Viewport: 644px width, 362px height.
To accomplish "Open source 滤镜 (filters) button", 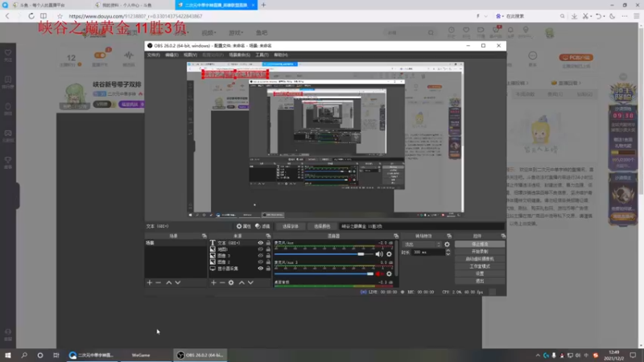I will click(x=262, y=226).
